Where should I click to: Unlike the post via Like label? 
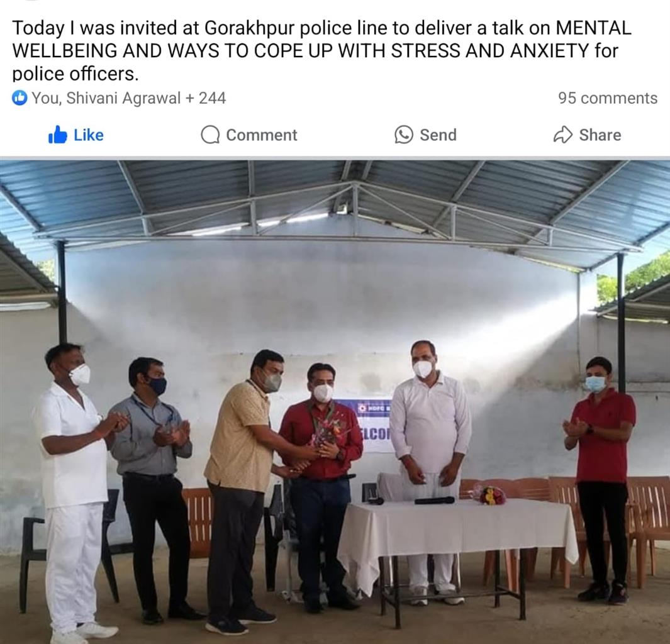coord(89,135)
